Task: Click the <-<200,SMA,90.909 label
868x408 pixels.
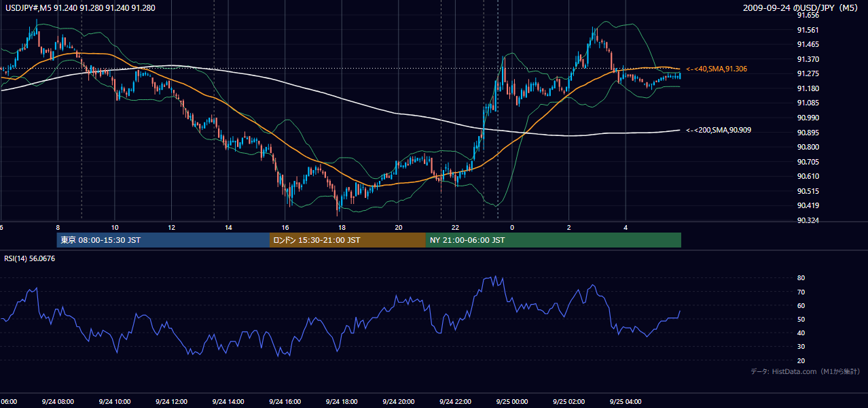Action: tap(719, 130)
